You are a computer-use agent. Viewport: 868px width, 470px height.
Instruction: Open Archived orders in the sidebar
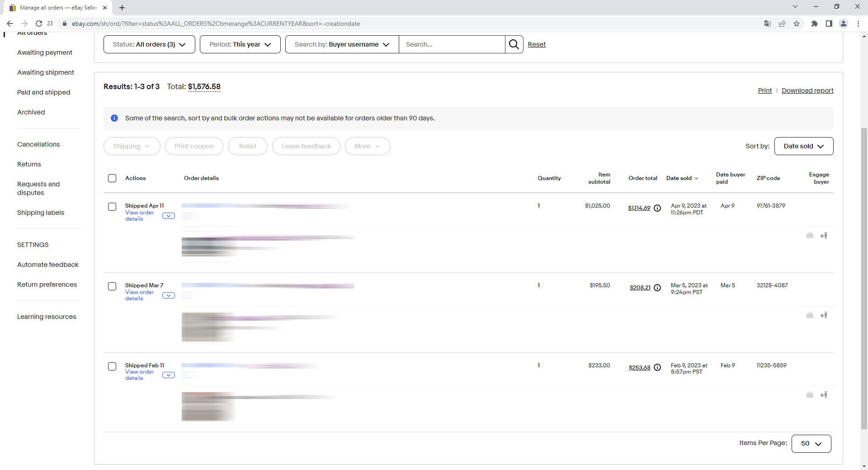[31, 112]
